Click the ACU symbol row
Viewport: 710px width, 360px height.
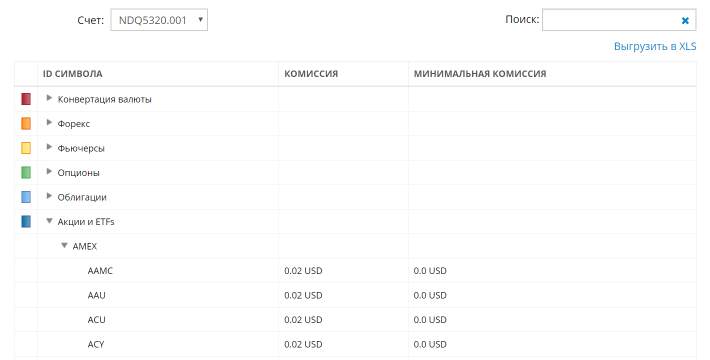click(355, 320)
